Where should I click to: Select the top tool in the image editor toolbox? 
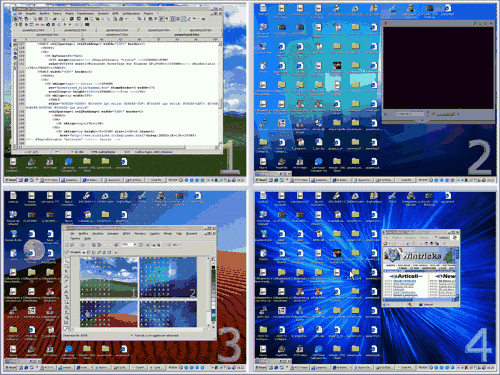pyautogui.click(x=67, y=261)
